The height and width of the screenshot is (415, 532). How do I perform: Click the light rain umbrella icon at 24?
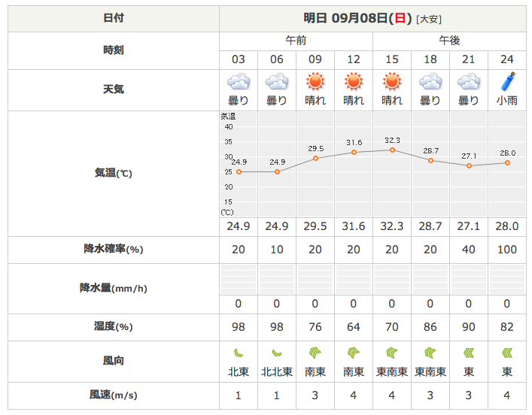click(507, 81)
